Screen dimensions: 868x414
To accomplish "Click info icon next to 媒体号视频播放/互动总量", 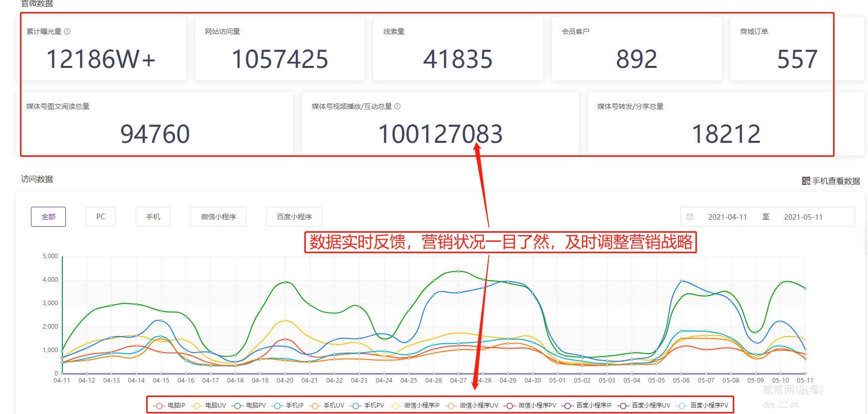I will [x=397, y=106].
